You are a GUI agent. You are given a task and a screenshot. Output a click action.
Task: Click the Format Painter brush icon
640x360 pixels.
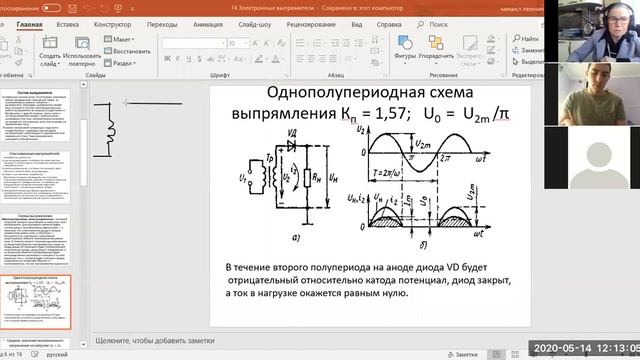pyautogui.click(x=18, y=62)
